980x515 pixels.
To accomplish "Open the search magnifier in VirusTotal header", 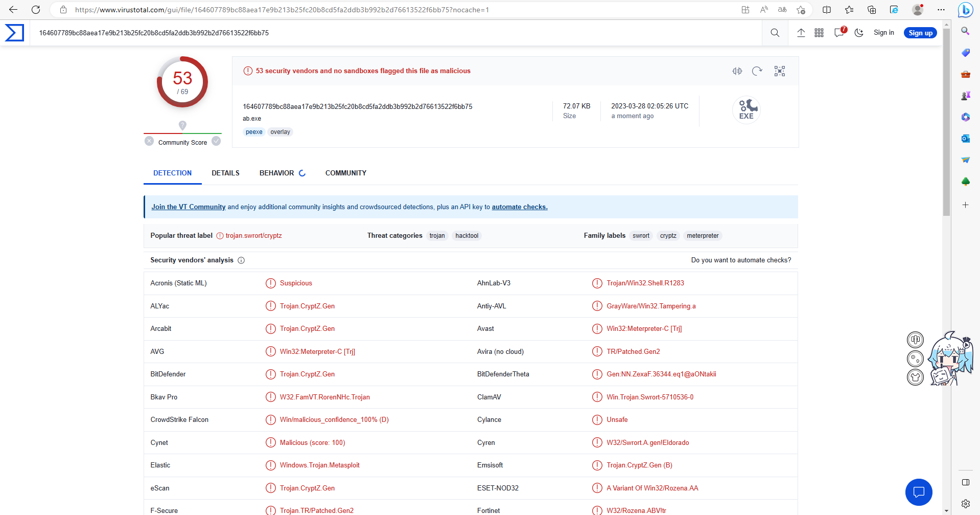I will coord(775,33).
